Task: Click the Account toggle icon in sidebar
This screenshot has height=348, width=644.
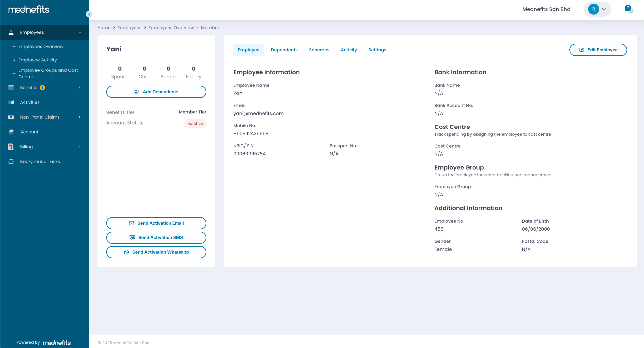Action: tap(11, 132)
